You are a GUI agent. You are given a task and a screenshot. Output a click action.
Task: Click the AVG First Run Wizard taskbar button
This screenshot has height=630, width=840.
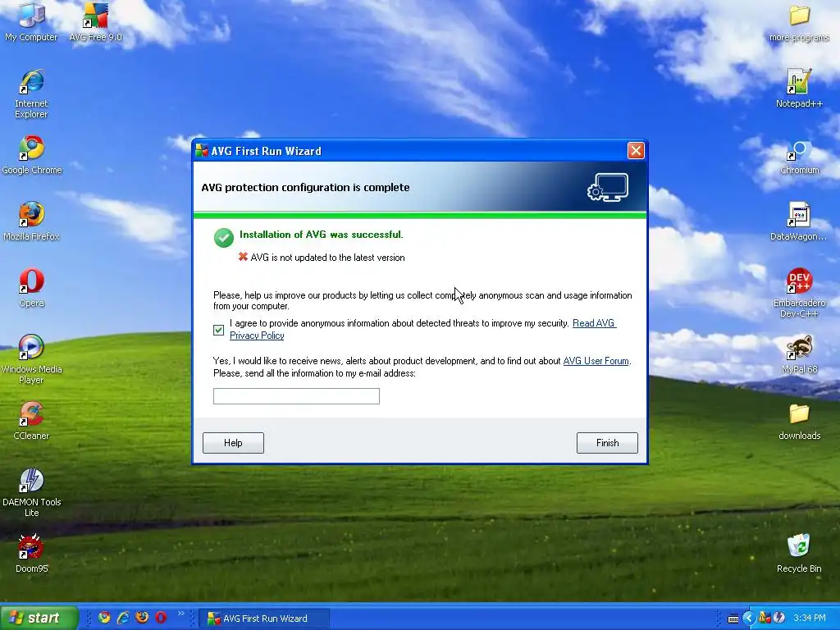(x=265, y=619)
